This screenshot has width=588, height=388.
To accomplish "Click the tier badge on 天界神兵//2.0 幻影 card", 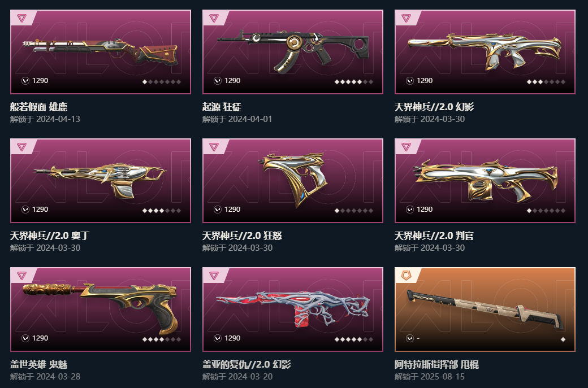I will [x=406, y=18].
